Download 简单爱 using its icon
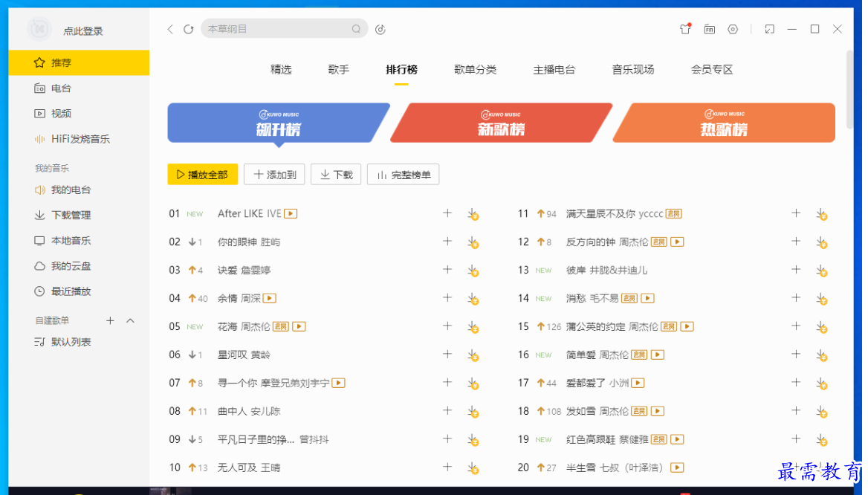The image size is (868, 495). (x=822, y=355)
